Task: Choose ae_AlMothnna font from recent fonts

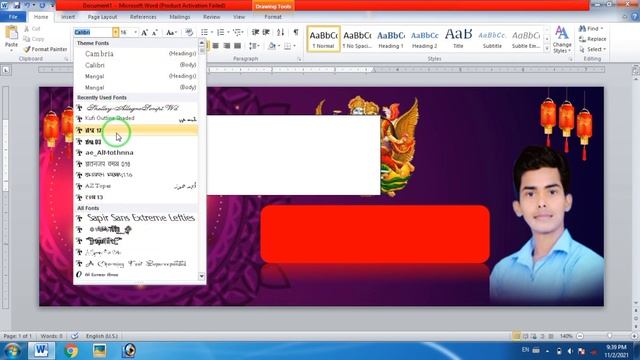Action: point(136,152)
